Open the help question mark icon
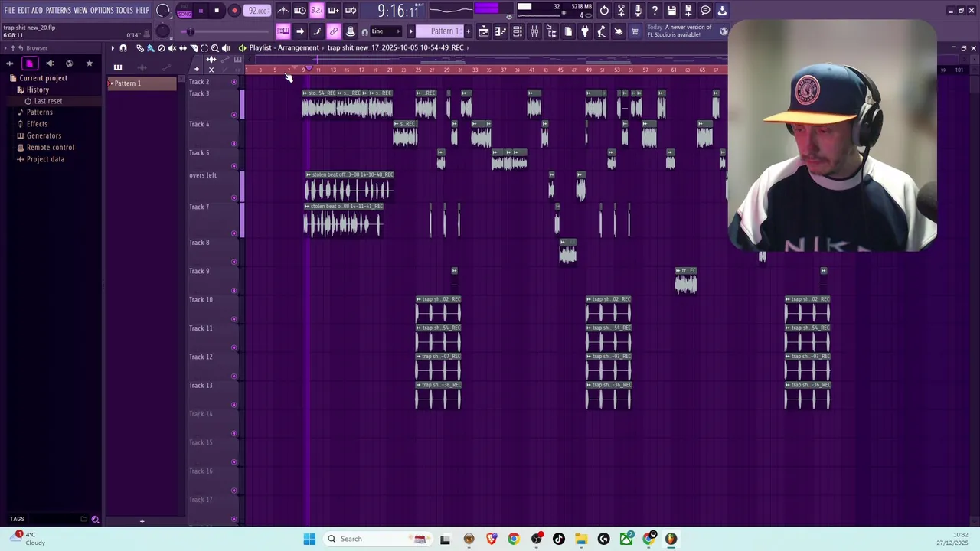Viewport: 980px width, 551px height. 655,11
